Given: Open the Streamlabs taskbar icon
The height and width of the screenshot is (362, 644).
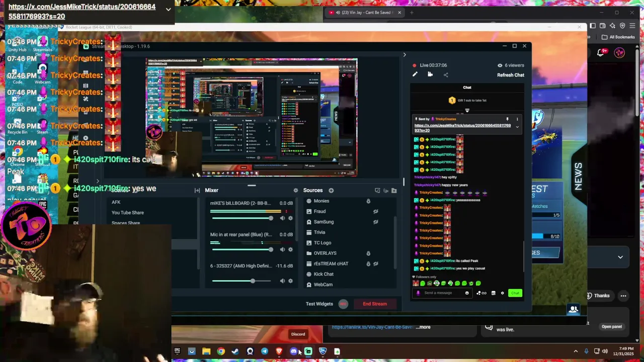Looking at the screenshot, I should 308,351.
